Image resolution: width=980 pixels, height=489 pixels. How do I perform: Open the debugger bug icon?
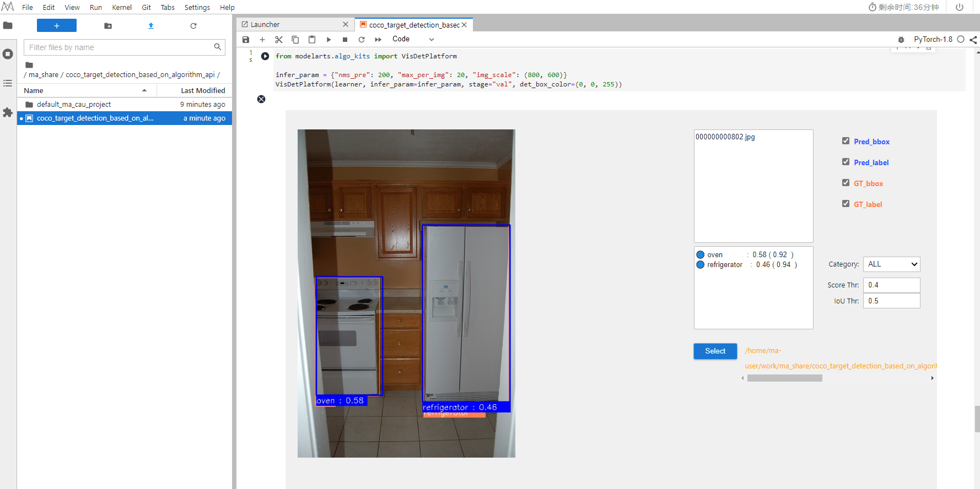click(x=901, y=40)
